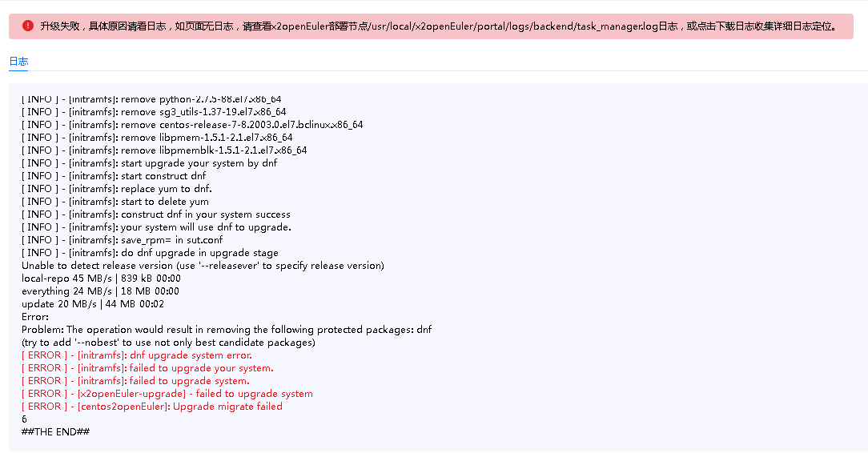868x453 pixels.
Task: Switch to the 日志 tab
Action: 18,62
